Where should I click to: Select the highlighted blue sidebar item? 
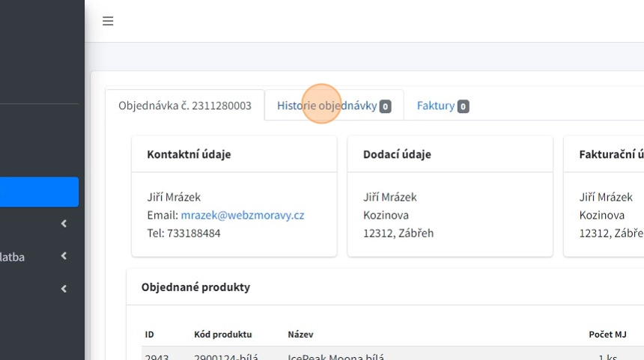click(39, 192)
